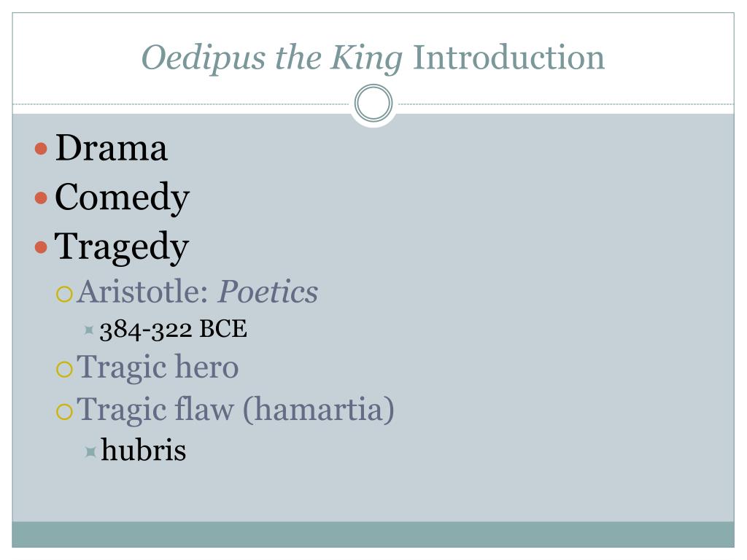
Task: Select the italic title text Oedipus the King
Action: pos(272,58)
